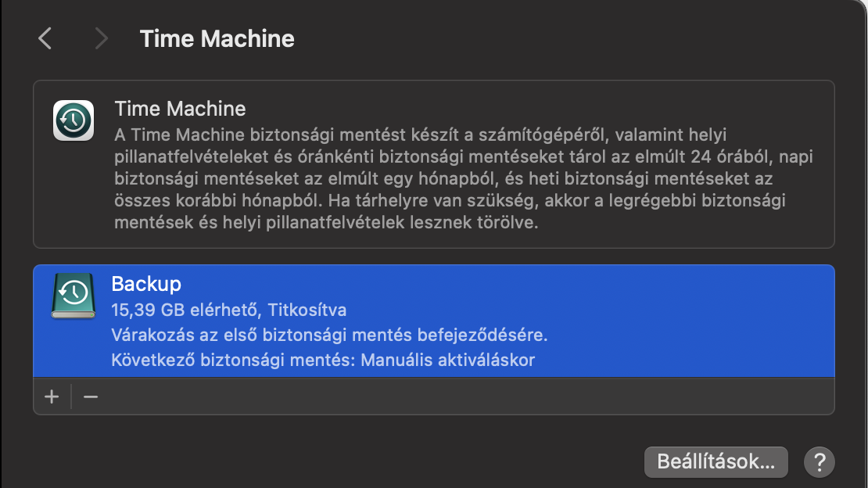Click the divider between plus and minus
The width and height of the screenshot is (868, 488).
click(x=71, y=396)
